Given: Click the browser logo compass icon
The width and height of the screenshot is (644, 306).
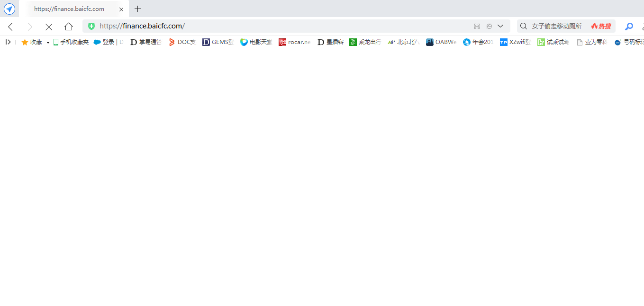Looking at the screenshot, I should point(9,9).
